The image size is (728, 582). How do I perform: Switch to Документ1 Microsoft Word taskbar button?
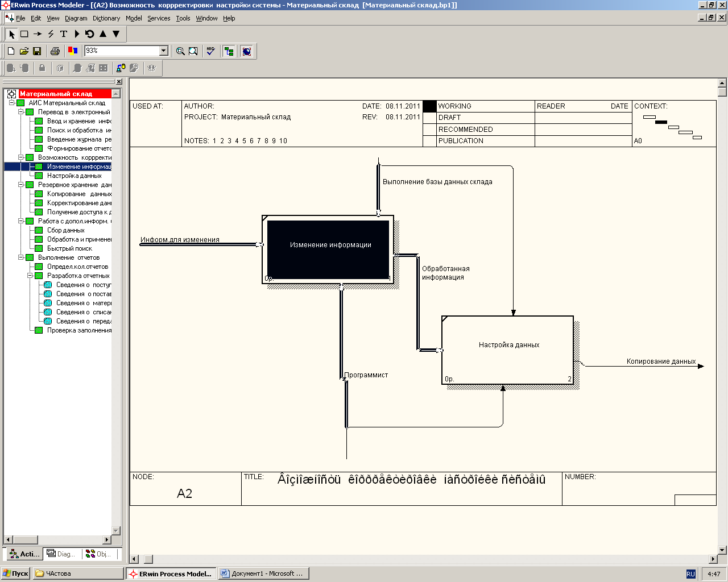pyautogui.click(x=264, y=573)
